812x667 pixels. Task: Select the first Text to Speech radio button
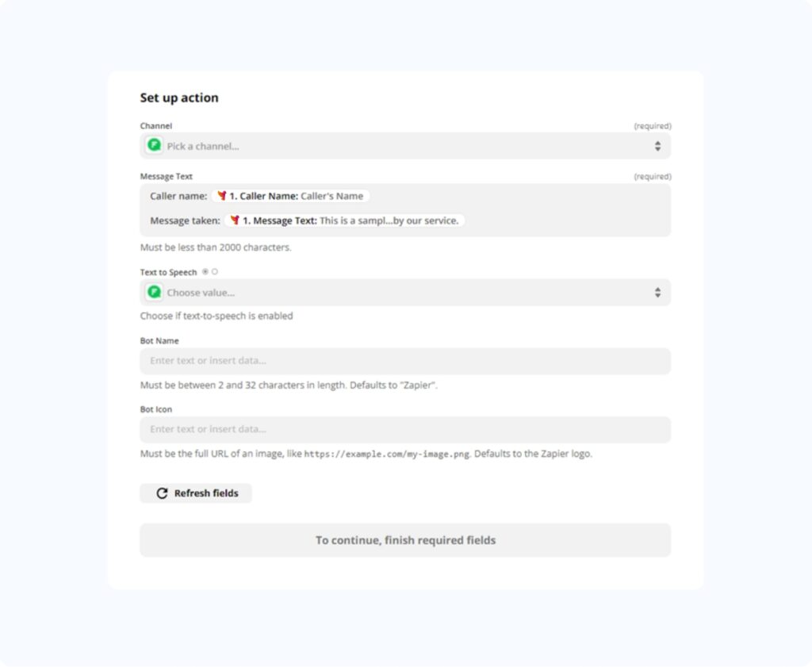coord(205,271)
